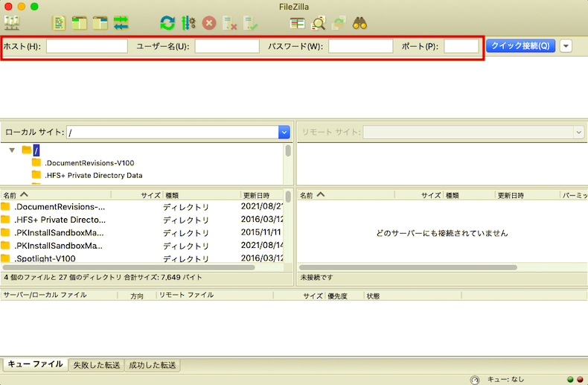Screen dimensions: 588x385
Task: Open the directory listing filters icon
Action: coord(298,23)
